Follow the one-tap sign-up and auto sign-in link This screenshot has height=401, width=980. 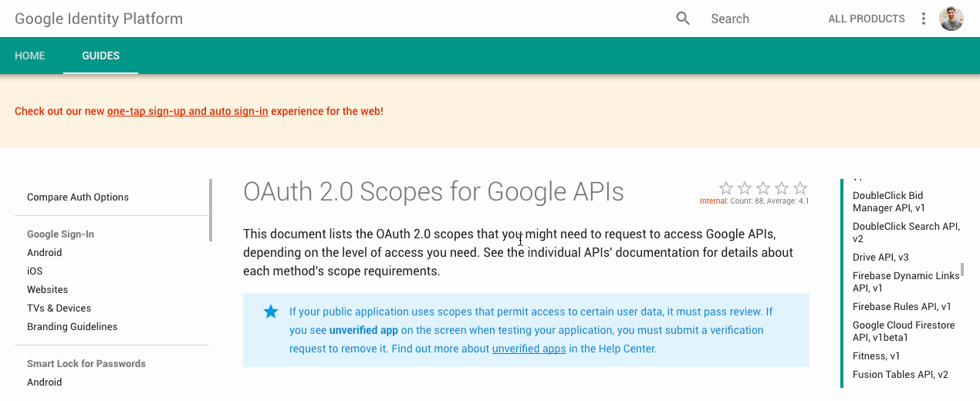[188, 111]
